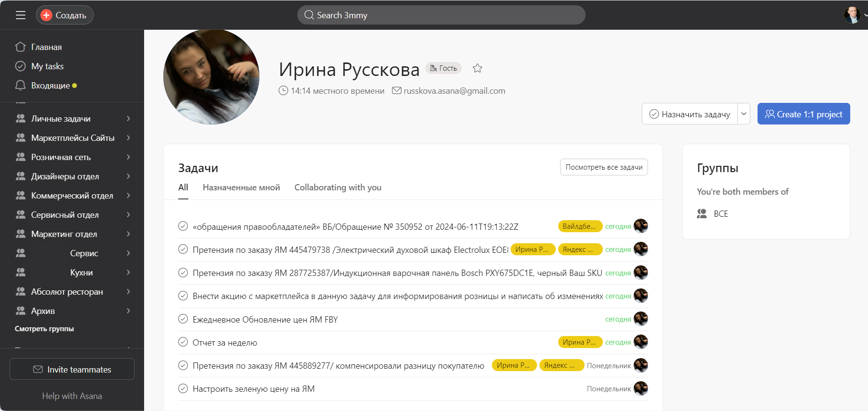
Task: Star Ирина Русскова as favorite
Action: tap(477, 68)
